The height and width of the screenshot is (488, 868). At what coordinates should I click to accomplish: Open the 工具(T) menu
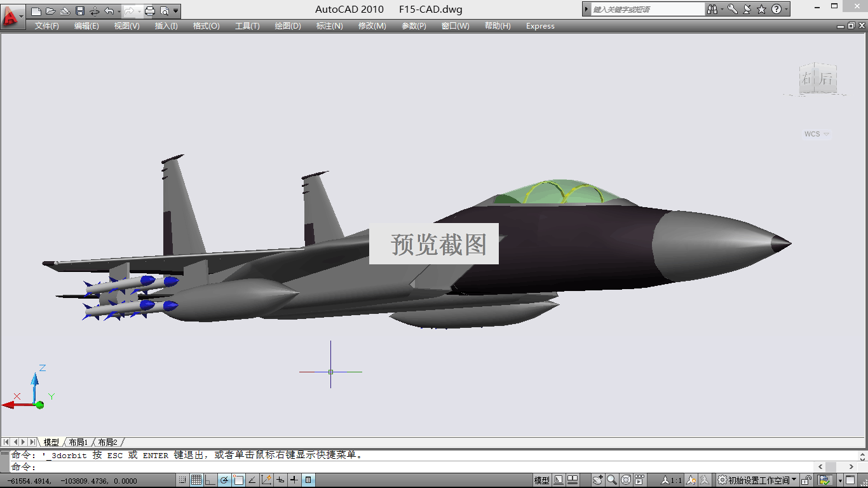pyautogui.click(x=247, y=26)
